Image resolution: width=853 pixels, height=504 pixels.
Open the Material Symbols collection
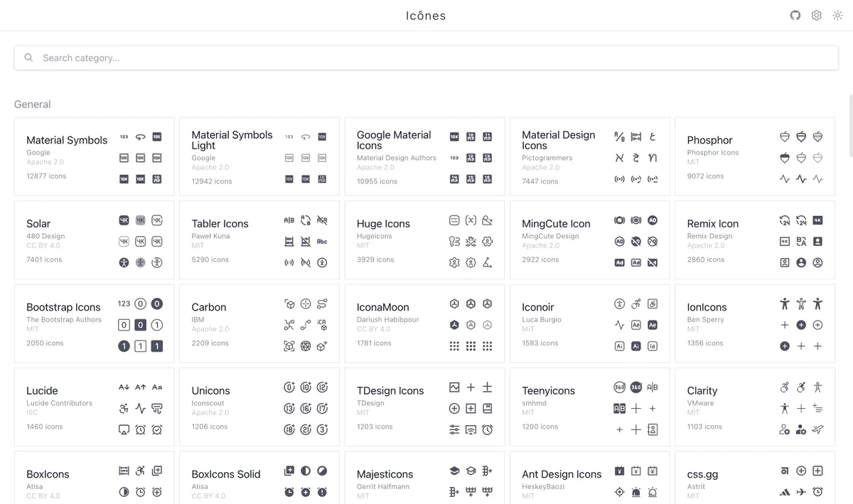point(94,156)
